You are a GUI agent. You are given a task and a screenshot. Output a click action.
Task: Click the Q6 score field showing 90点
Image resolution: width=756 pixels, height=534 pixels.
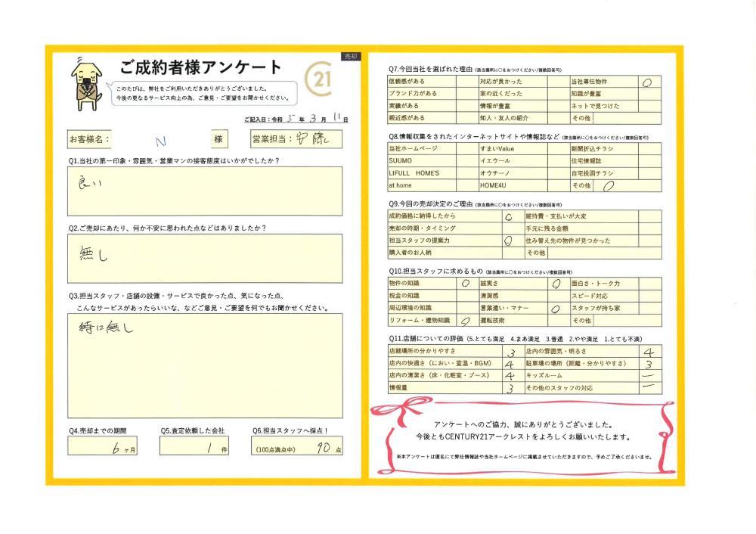click(297, 446)
